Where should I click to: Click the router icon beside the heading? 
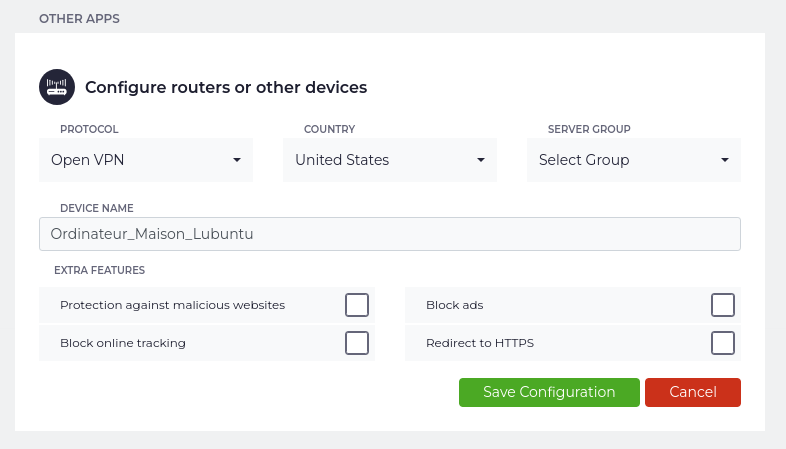click(57, 87)
